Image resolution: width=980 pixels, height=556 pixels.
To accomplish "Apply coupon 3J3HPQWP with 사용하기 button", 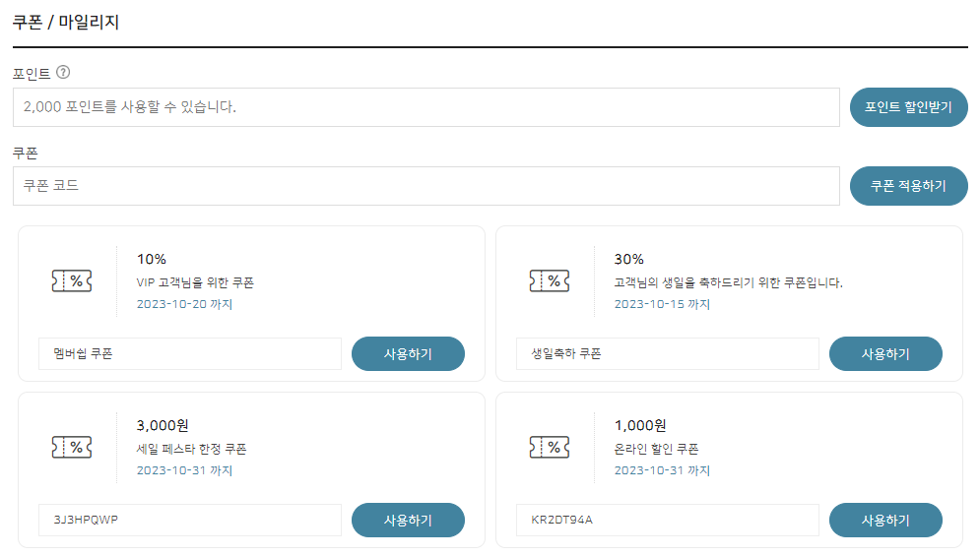I will [408, 520].
